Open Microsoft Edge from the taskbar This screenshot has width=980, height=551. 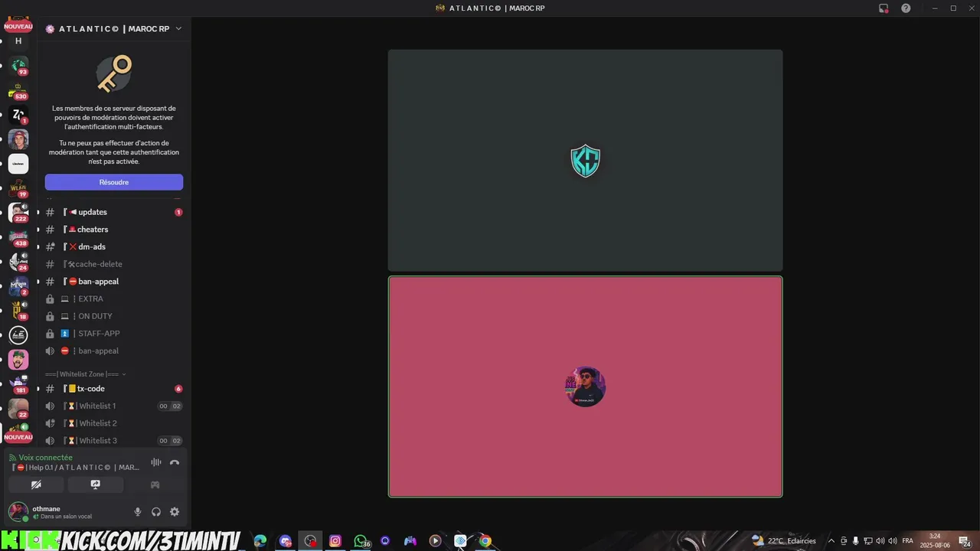pyautogui.click(x=260, y=541)
